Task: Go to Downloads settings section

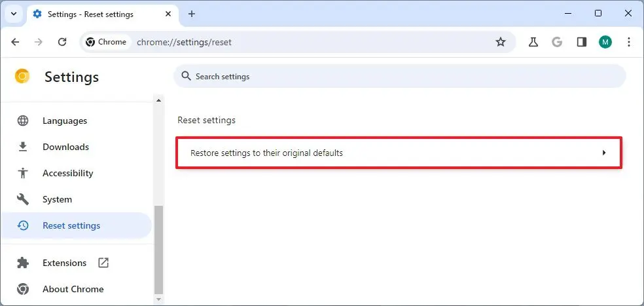Action: [x=65, y=147]
